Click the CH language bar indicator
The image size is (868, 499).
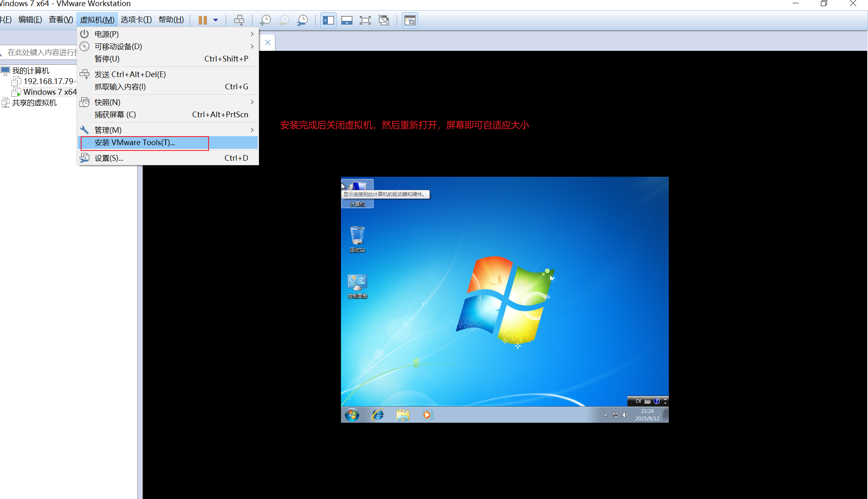coord(638,401)
